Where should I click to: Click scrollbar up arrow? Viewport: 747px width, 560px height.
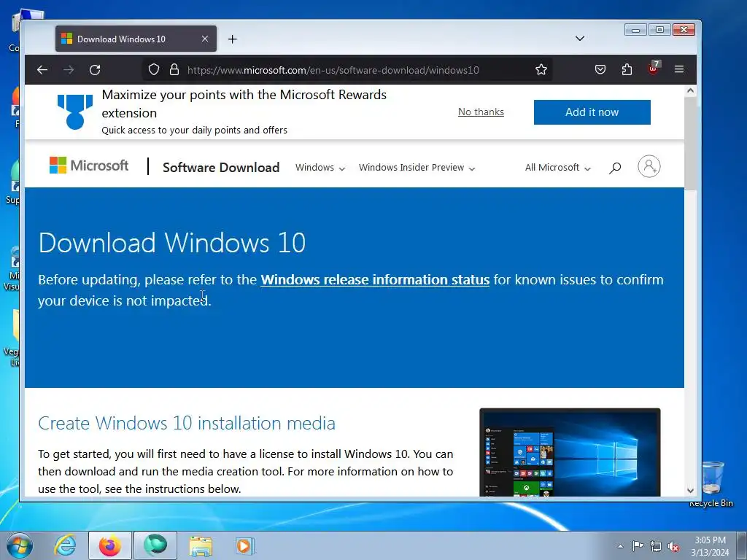click(x=690, y=90)
